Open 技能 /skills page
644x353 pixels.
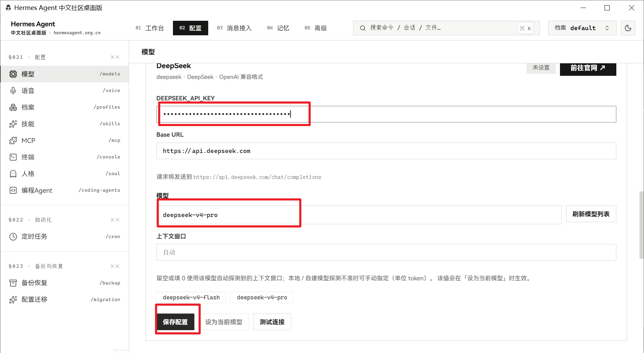65,124
